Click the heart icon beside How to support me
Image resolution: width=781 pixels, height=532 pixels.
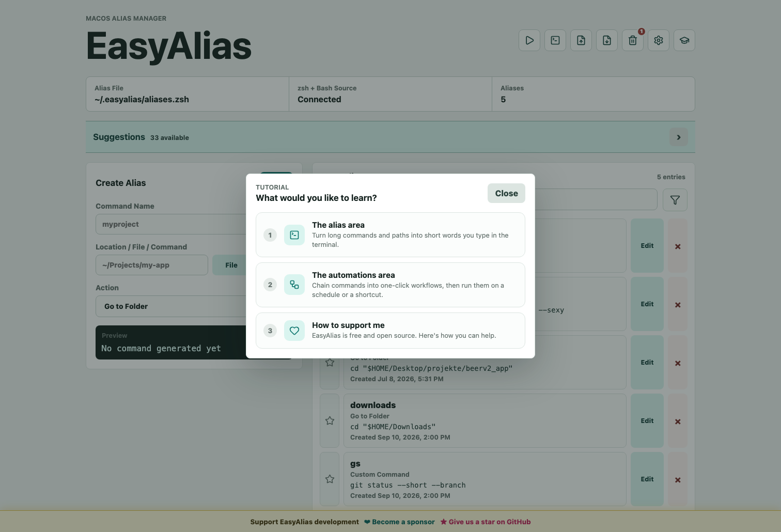(294, 331)
